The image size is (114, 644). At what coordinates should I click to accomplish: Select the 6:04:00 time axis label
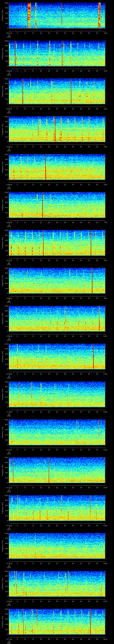(x=9, y=147)
